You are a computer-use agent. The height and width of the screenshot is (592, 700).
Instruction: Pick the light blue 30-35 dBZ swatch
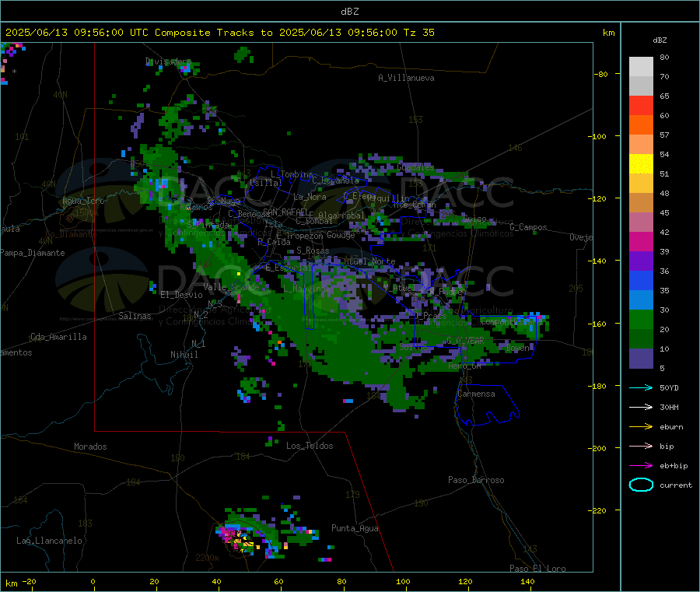(641, 300)
